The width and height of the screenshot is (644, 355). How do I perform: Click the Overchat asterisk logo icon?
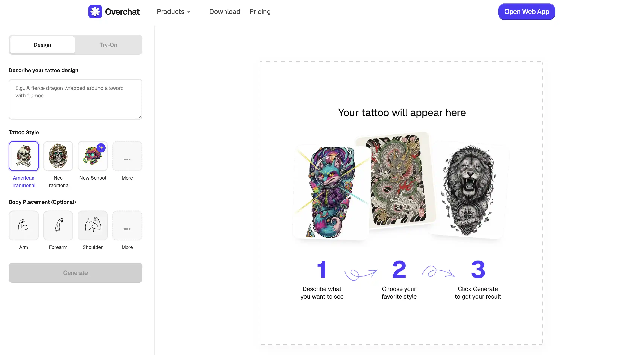pos(95,11)
